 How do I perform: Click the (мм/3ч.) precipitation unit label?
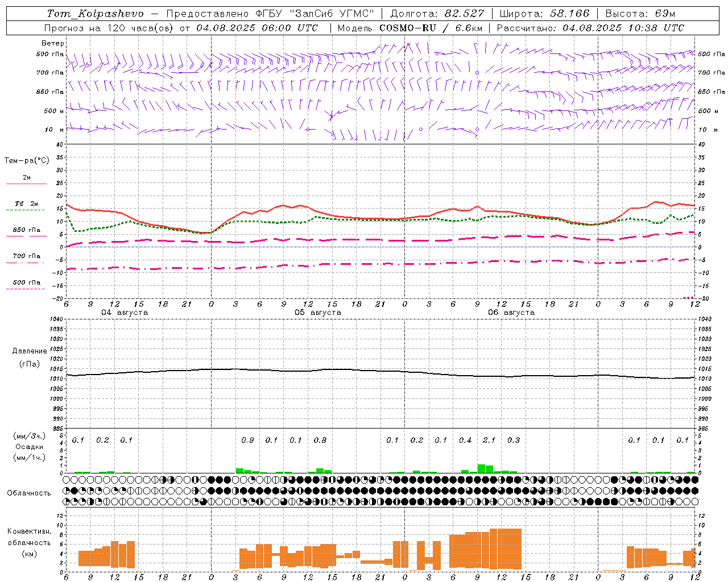(x=30, y=436)
